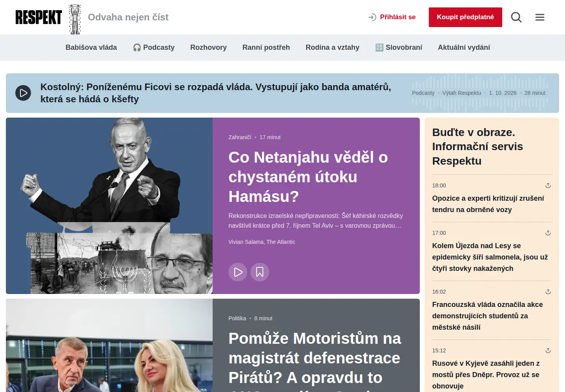This screenshot has height=392, width=565.
Task: Open the Zahraničí category label
Action: point(240,137)
